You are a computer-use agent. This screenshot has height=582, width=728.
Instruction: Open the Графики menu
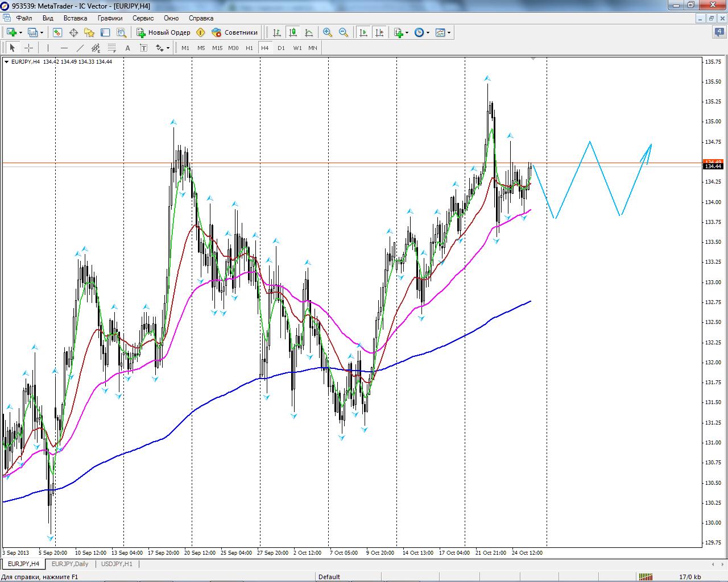(110, 18)
